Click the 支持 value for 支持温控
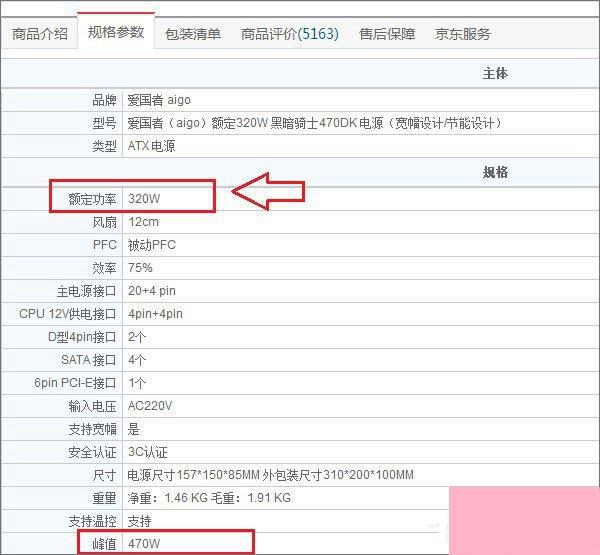Viewport: 600px width, 555px height. pyautogui.click(x=139, y=521)
